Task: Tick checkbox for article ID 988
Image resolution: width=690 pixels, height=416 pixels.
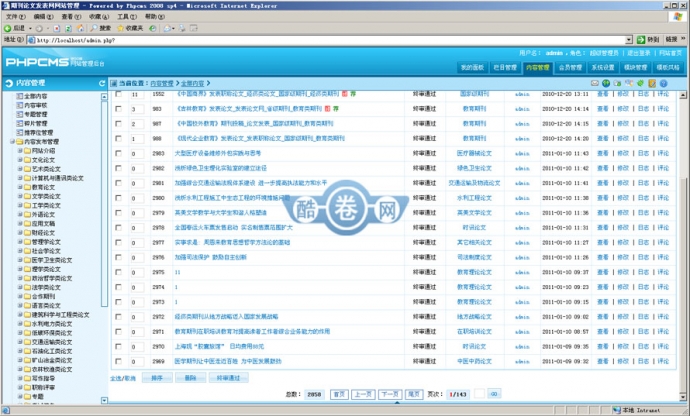Action: coord(118,138)
